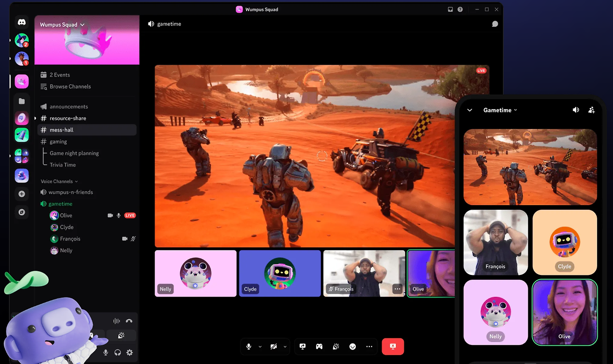Open the chat bubble icon in voice header
The width and height of the screenshot is (613, 364).
click(x=495, y=24)
